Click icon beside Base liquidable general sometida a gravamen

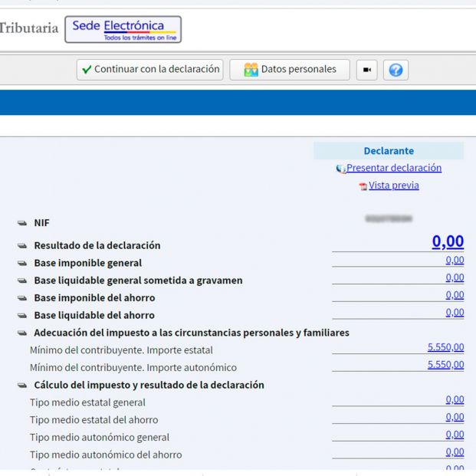coord(22,281)
